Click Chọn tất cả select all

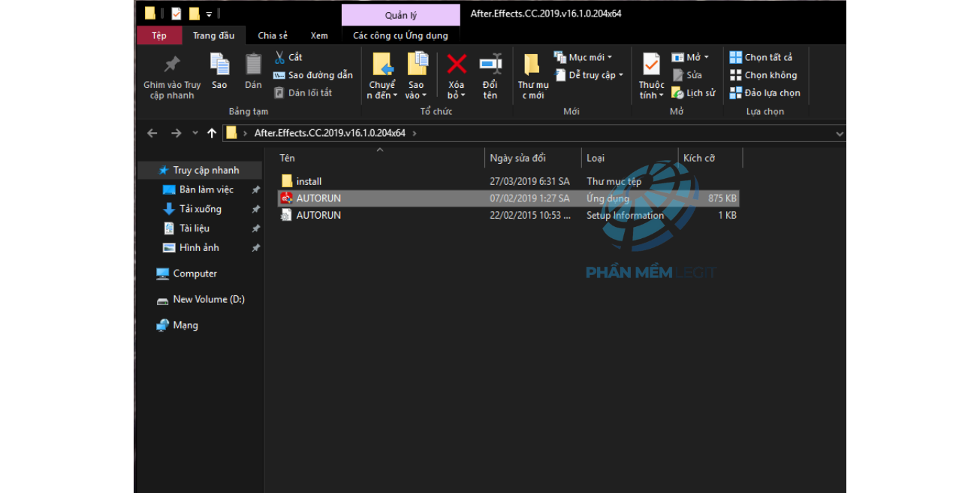click(x=761, y=57)
